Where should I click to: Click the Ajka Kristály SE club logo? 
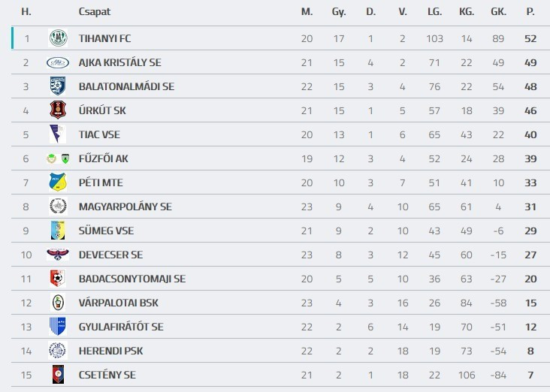(x=58, y=62)
